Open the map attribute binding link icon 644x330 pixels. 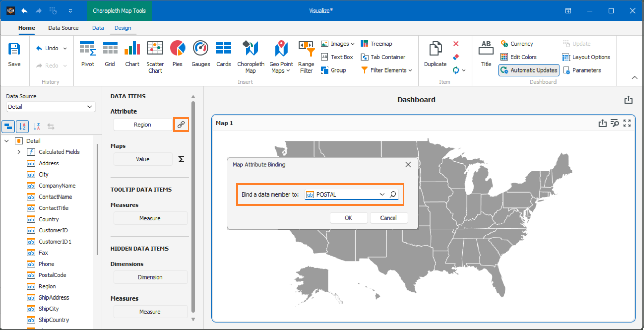pyautogui.click(x=181, y=124)
